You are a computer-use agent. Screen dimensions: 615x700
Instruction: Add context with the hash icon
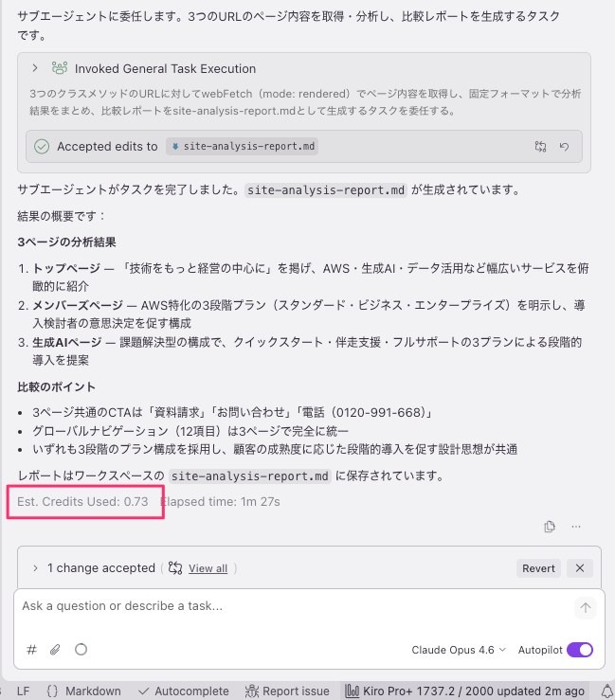tap(31, 650)
